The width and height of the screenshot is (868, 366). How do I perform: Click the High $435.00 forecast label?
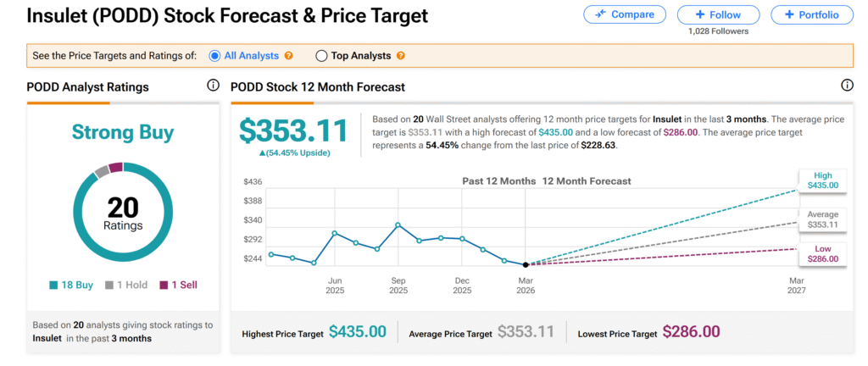click(x=821, y=180)
